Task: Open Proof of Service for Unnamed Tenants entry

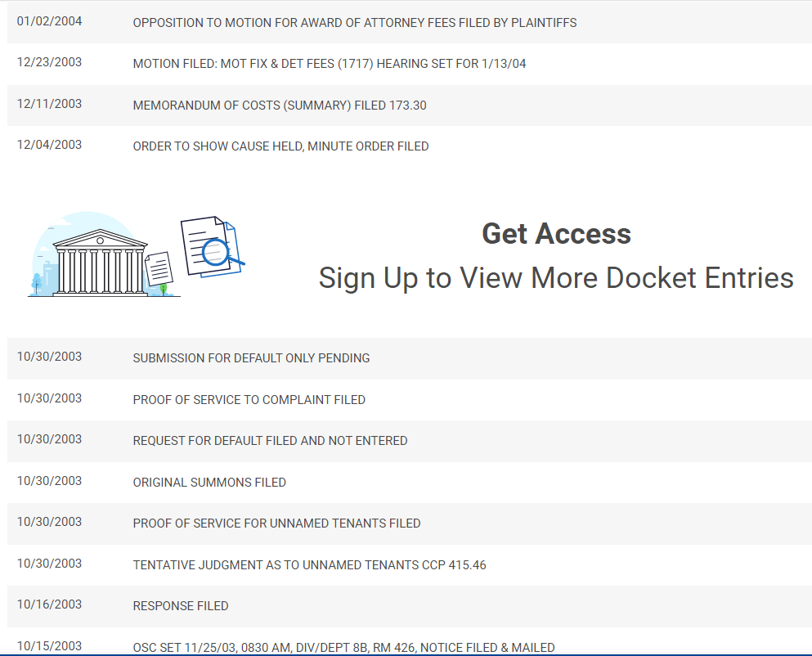Action: coord(276,523)
